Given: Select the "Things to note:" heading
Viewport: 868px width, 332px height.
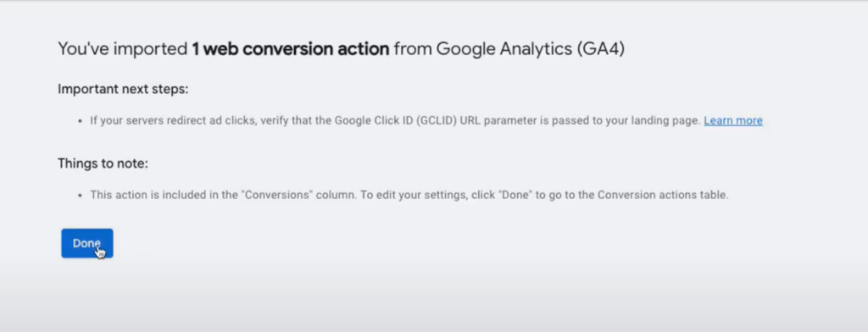Looking at the screenshot, I should click(103, 163).
